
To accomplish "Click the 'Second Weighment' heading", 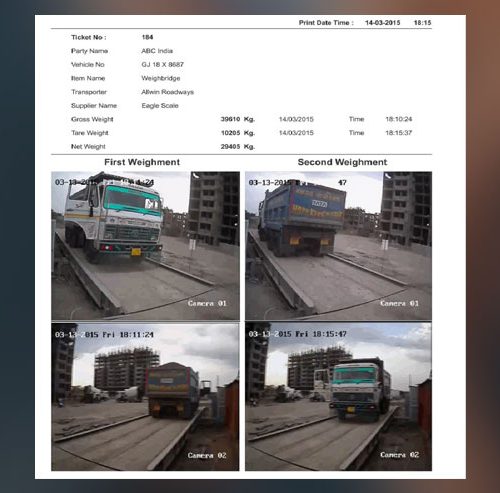I will pos(342,162).
